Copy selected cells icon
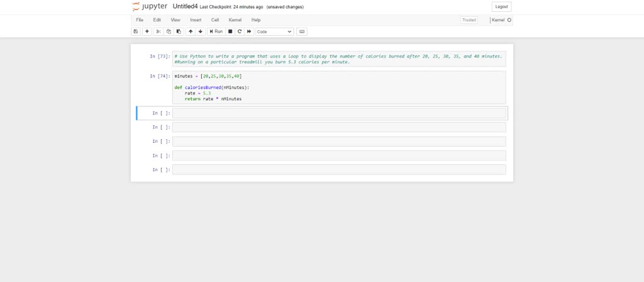 point(169,31)
